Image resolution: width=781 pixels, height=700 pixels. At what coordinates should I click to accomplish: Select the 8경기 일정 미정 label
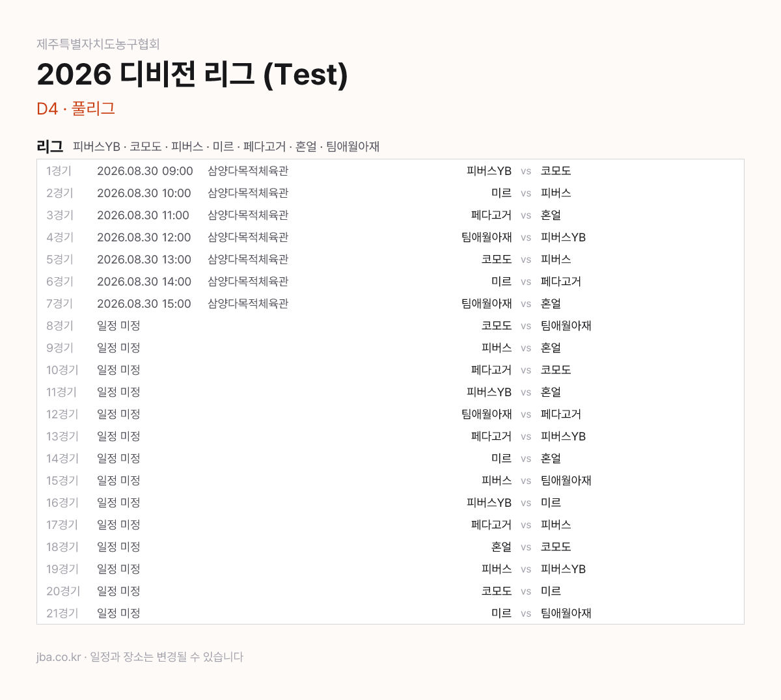click(x=118, y=326)
